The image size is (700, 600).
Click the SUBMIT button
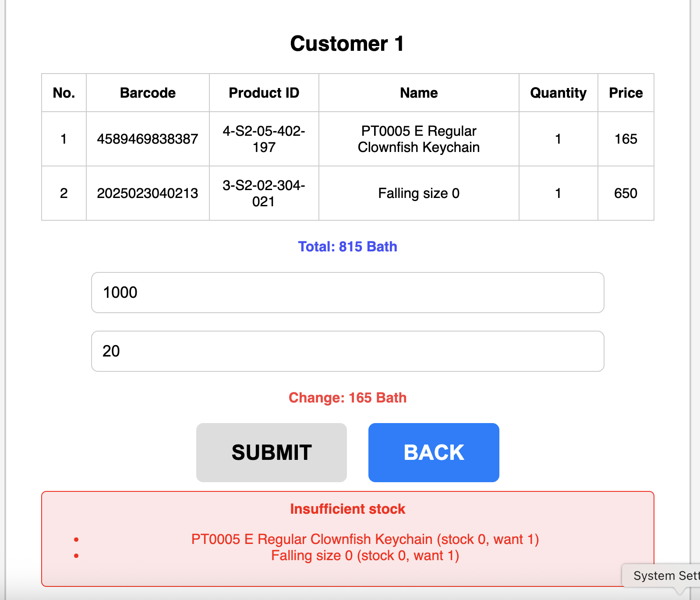tap(271, 452)
